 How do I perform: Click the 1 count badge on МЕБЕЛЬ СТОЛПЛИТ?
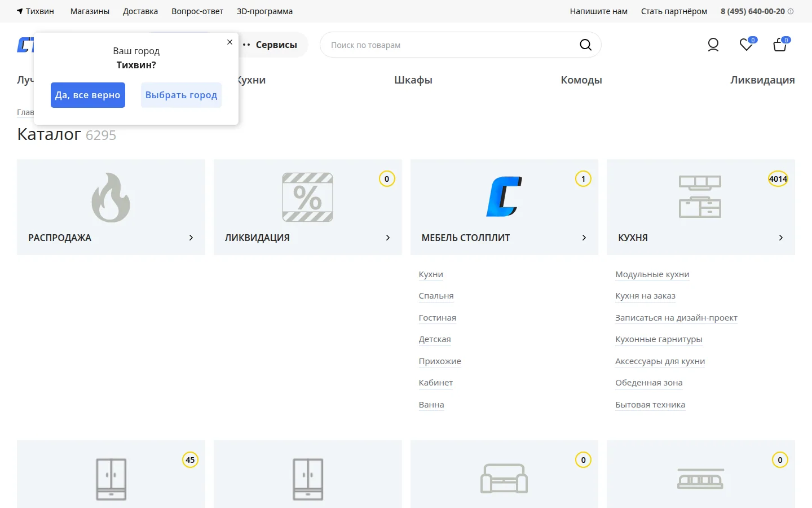[583, 179]
